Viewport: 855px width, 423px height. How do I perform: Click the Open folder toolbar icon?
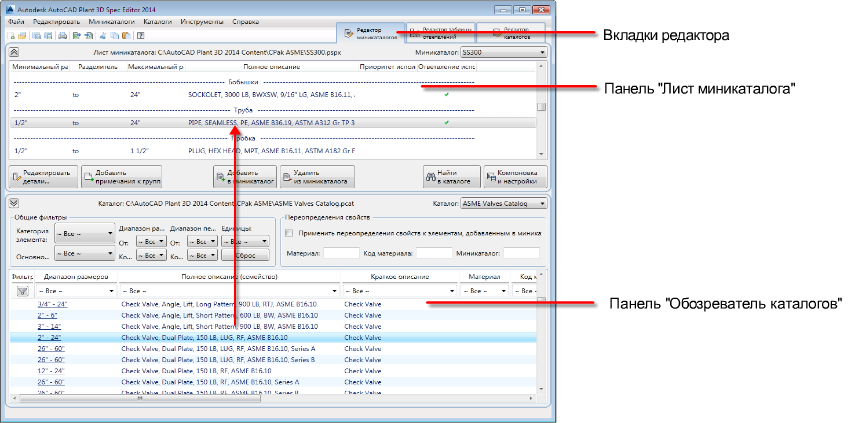[x=22, y=36]
